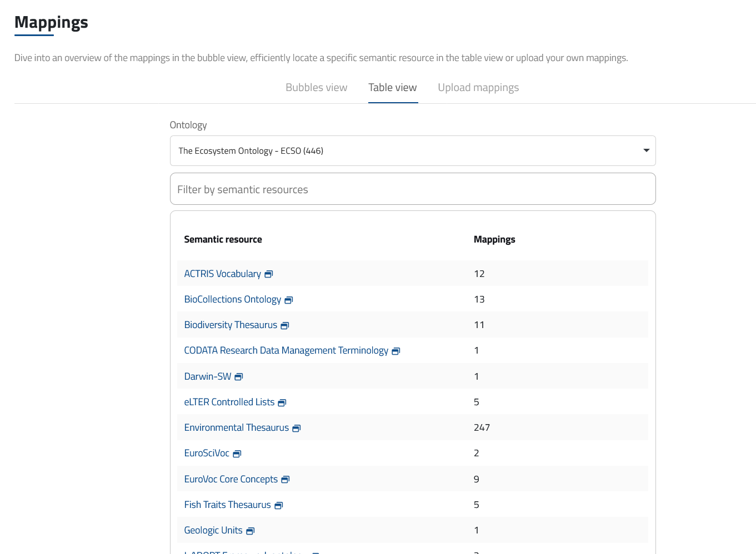The height and width of the screenshot is (554, 756).
Task: Click the external link icon beside Darwin-SW
Action: (x=239, y=376)
